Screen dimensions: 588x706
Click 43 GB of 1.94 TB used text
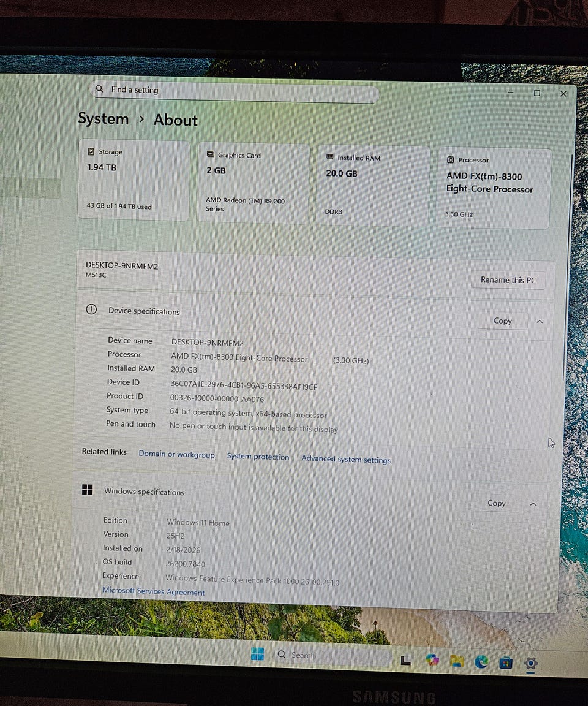(119, 206)
